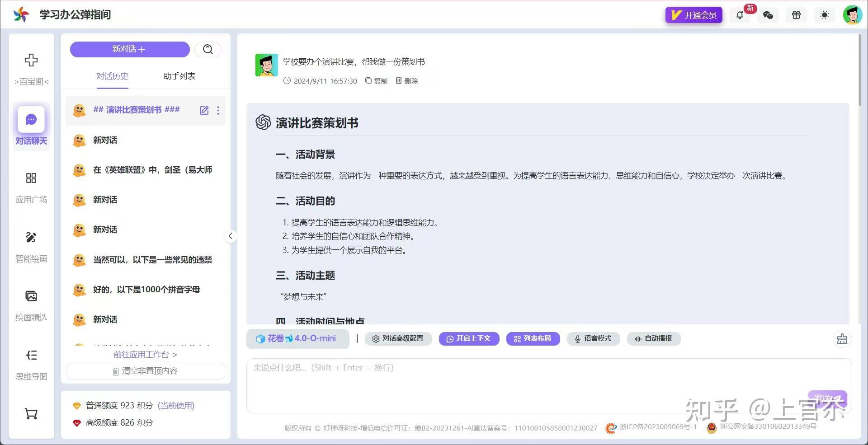868x445 pixels.
Task: Click the WeChat icon in header
Action: click(x=768, y=15)
